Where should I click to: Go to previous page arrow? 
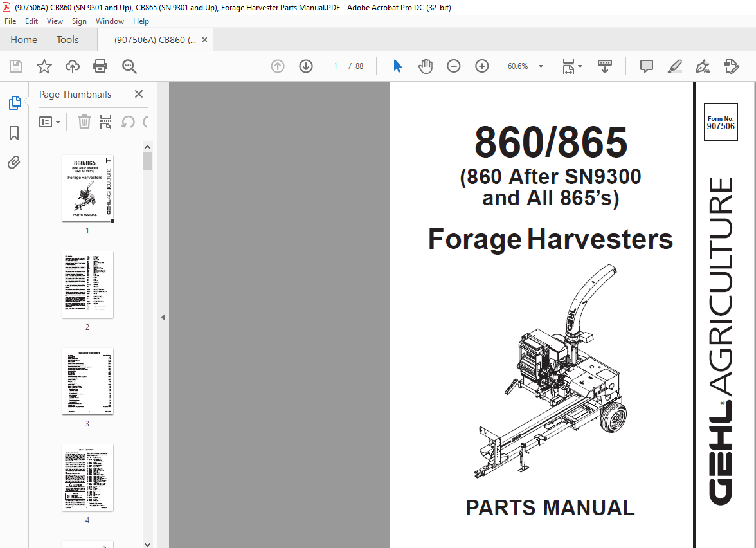[278, 66]
